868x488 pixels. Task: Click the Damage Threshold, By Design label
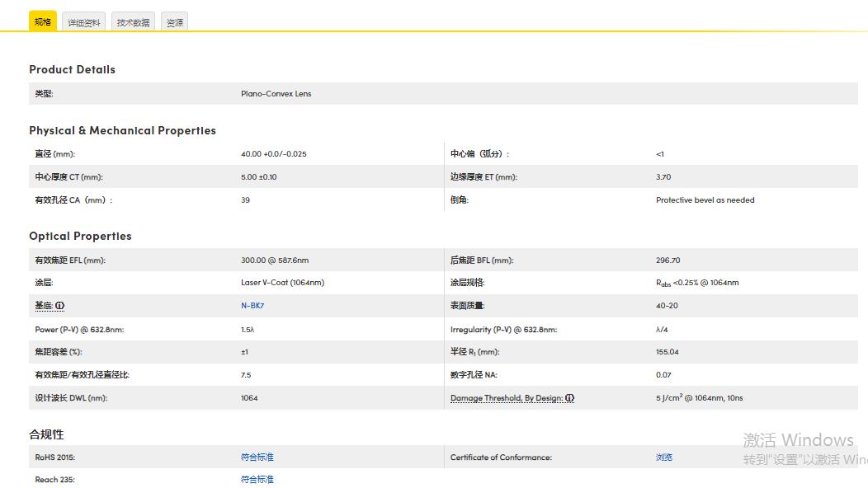(506, 398)
